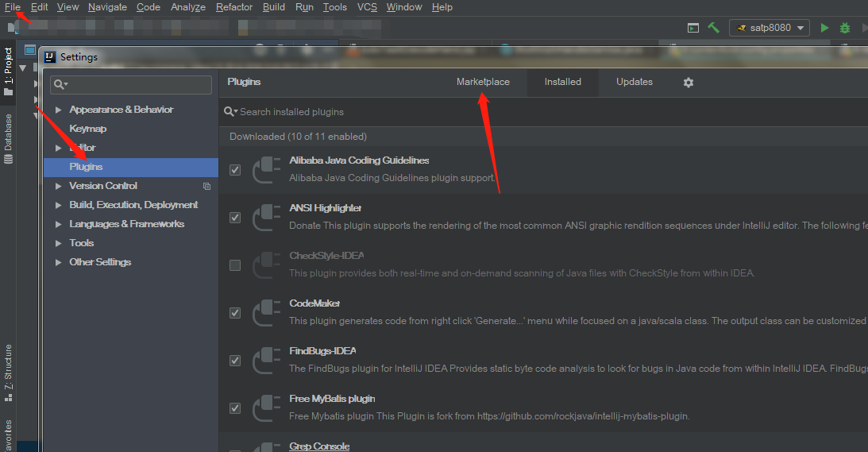Open the VCS menu
This screenshot has width=868, height=452.
coord(367,7)
